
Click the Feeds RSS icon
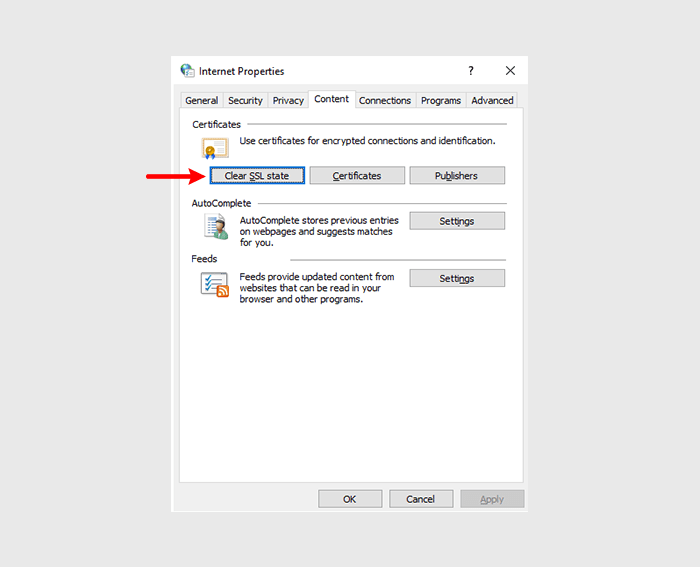click(215, 284)
